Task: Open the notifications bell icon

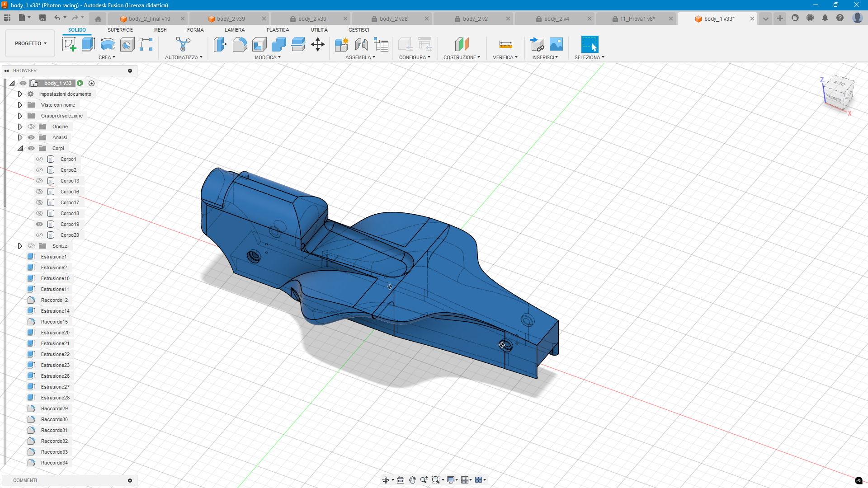Action: (825, 18)
